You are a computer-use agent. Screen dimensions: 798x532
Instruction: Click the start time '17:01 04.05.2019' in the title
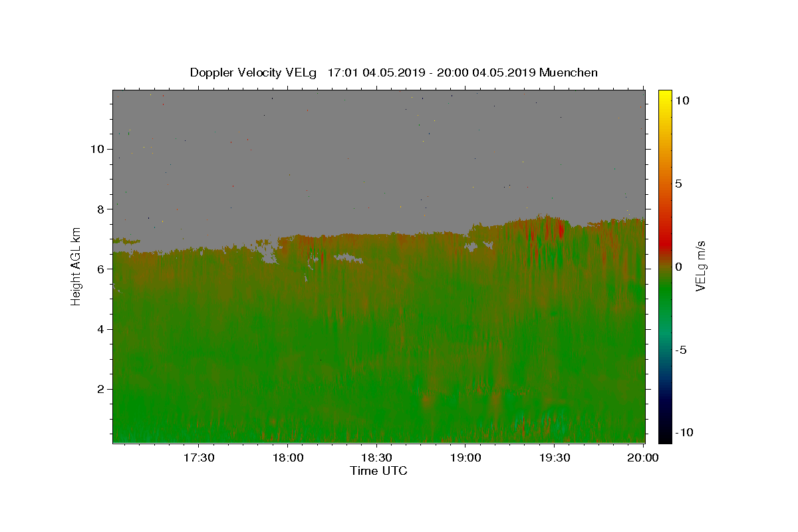coord(376,72)
